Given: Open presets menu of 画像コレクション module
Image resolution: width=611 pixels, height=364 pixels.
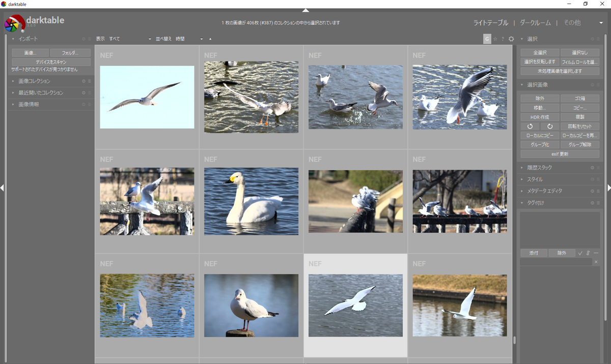Looking at the screenshot, I should [90, 81].
